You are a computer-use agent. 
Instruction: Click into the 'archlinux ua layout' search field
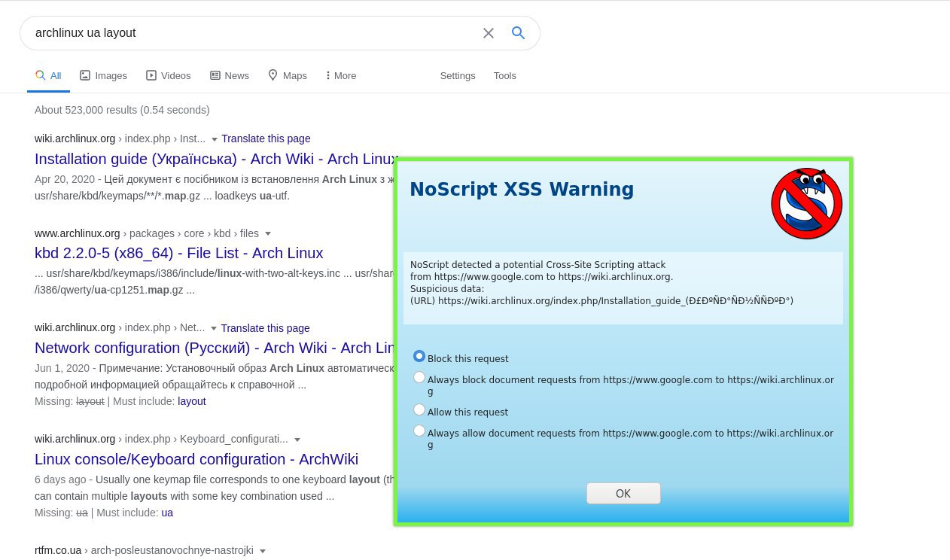(256, 33)
